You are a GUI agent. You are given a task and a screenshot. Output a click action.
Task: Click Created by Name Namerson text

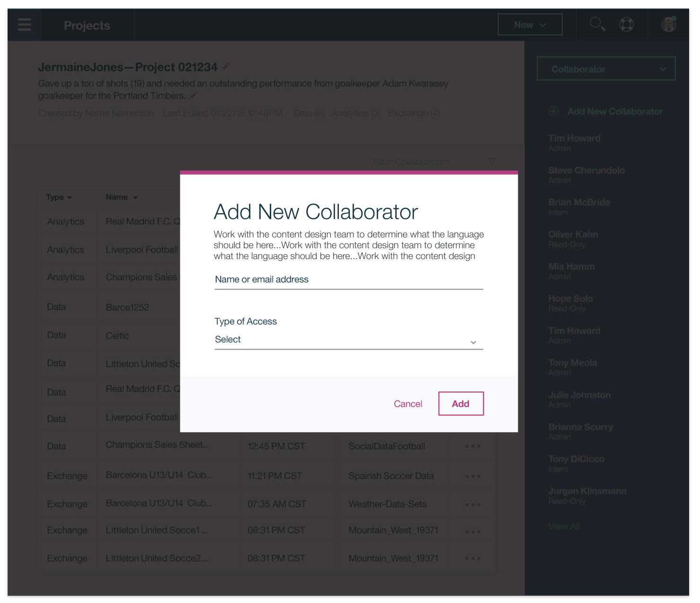96,113
